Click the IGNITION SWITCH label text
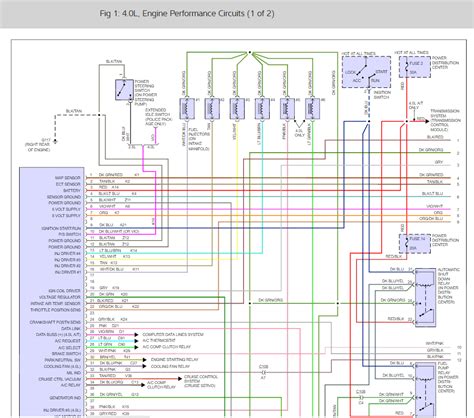474x418 pixels. point(382,95)
